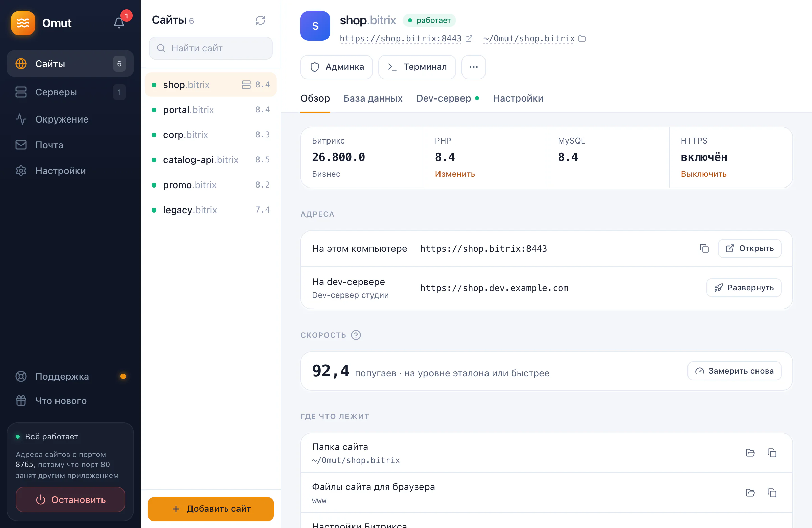Open site folder icon in header
Image resolution: width=812 pixels, height=528 pixels.
click(582, 39)
